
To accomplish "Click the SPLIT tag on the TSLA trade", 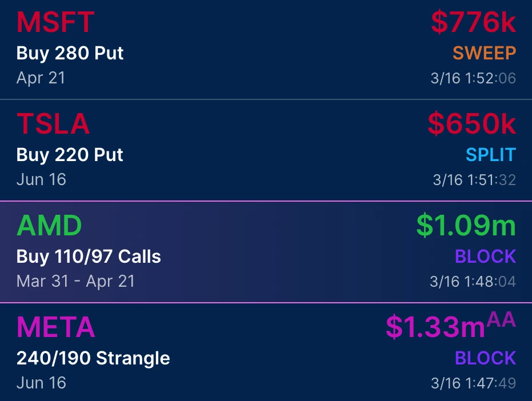I will [490, 155].
